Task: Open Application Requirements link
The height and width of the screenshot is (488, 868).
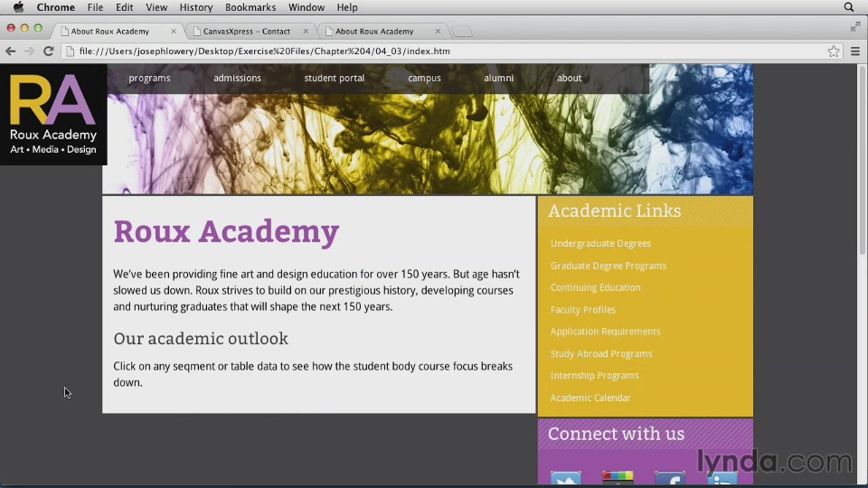Action: click(x=605, y=332)
